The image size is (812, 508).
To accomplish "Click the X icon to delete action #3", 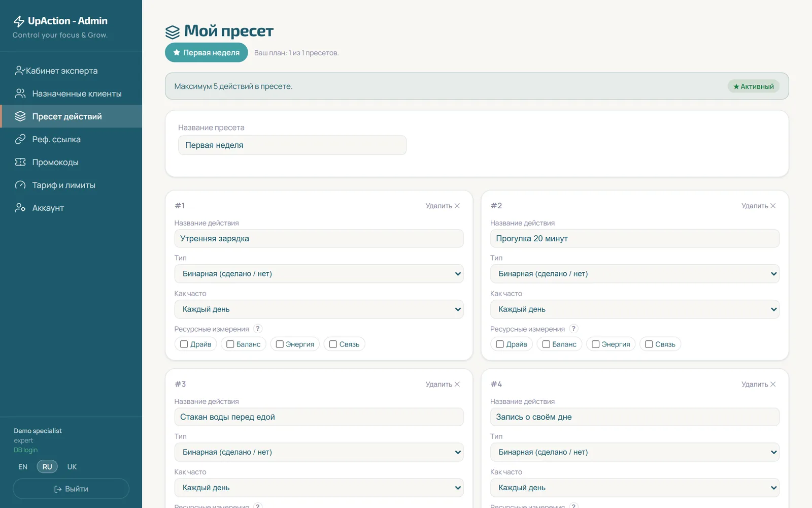I will click(x=457, y=384).
